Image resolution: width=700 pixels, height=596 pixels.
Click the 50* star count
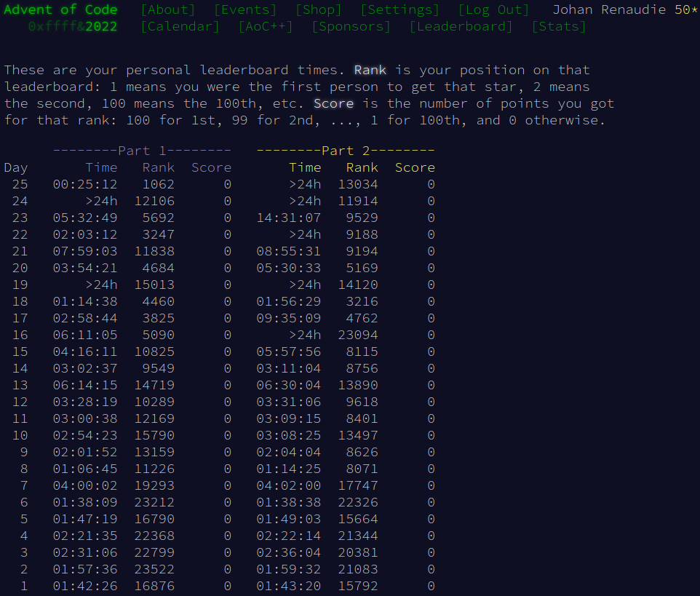tap(686, 9)
